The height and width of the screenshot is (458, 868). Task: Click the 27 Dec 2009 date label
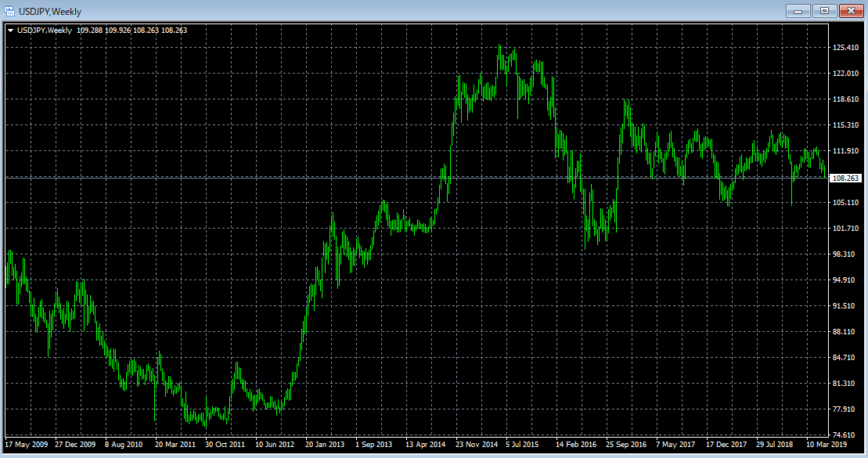pyautogui.click(x=75, y=444)
